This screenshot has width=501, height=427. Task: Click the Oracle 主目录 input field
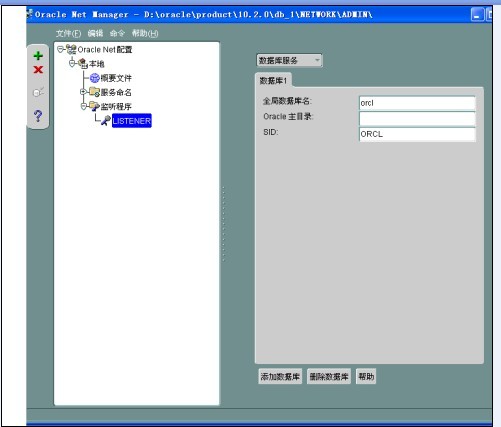[417, 118]
